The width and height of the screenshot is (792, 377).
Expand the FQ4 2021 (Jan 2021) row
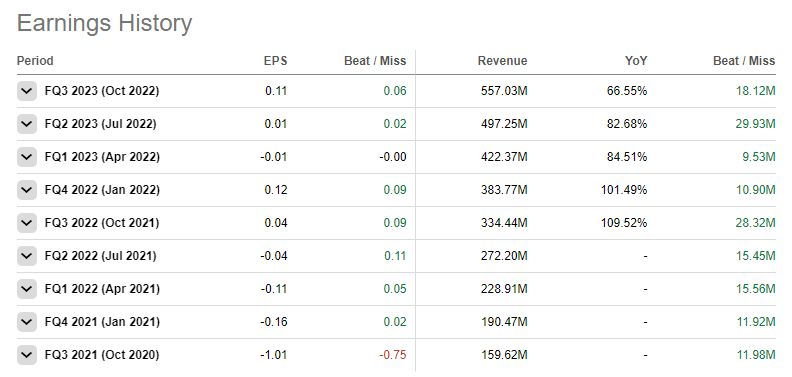(x=27, y=322)
